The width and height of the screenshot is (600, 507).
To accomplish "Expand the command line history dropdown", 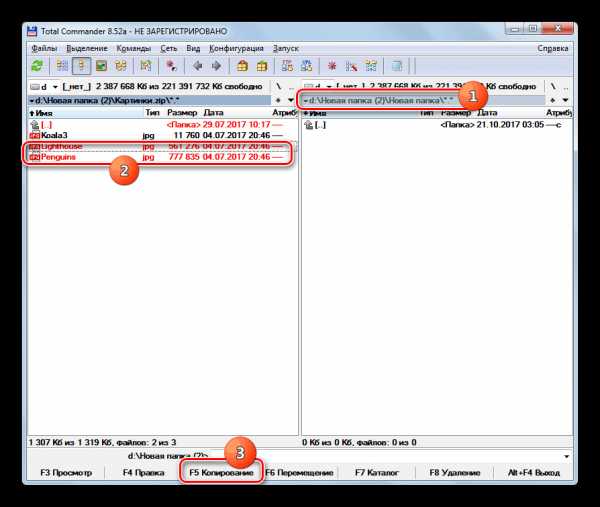I will (x=566, y=456).
